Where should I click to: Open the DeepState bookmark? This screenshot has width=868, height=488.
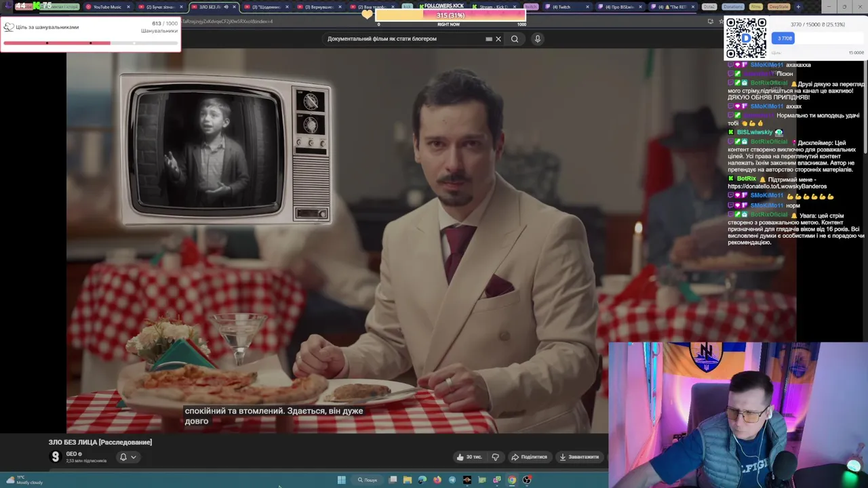(x=779, y=7)
